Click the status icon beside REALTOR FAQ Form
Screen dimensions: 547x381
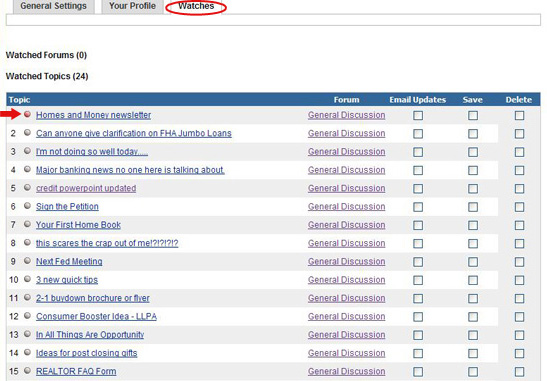click(27, 371)
